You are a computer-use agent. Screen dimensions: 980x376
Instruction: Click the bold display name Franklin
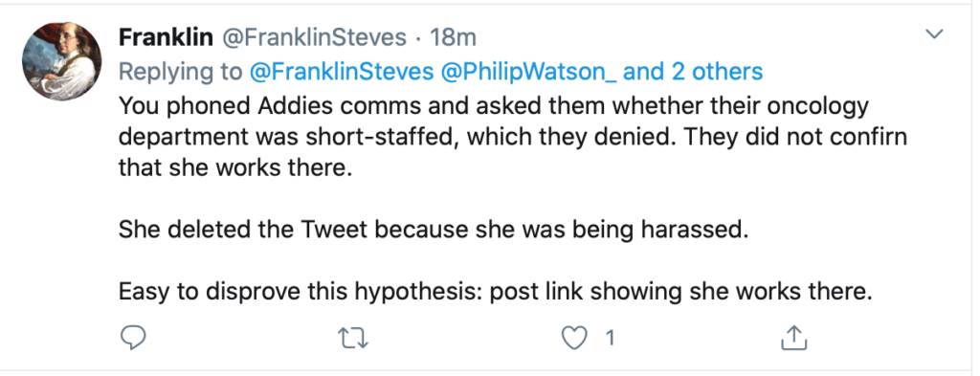pos(166,38)
